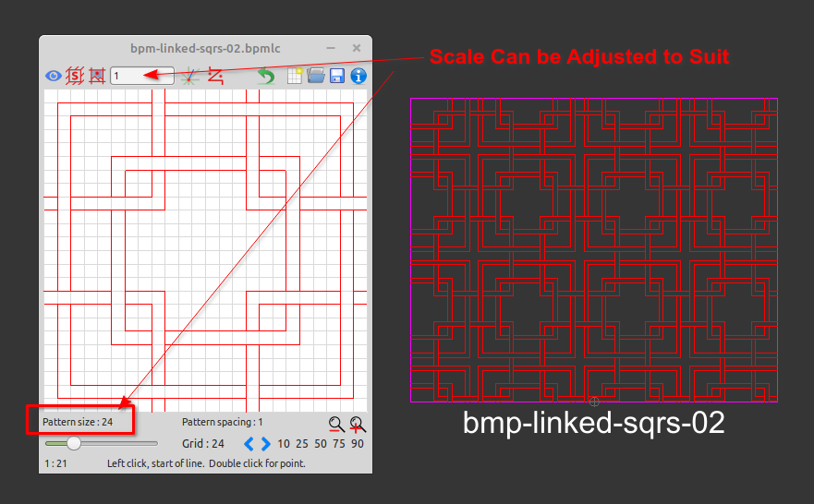
Task: Increase grid size with right arrow
Action: tap(265, 444)
